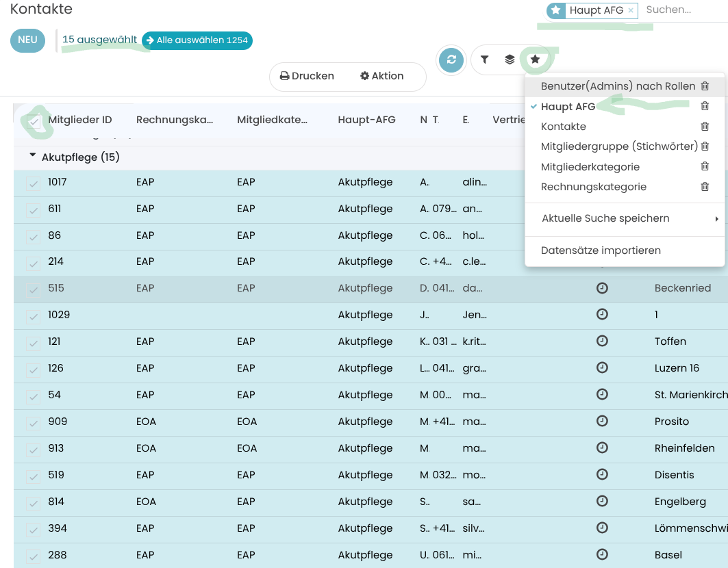
Task: Uncheck the row for member 909
Action: [x=34, y=422]
